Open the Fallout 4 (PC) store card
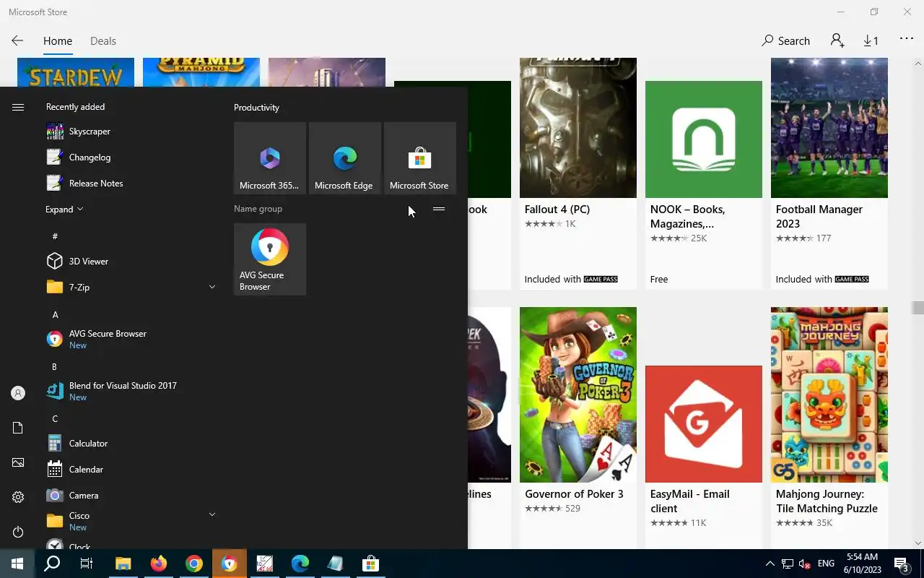924x578 pixels. click(x=578, y=173)
